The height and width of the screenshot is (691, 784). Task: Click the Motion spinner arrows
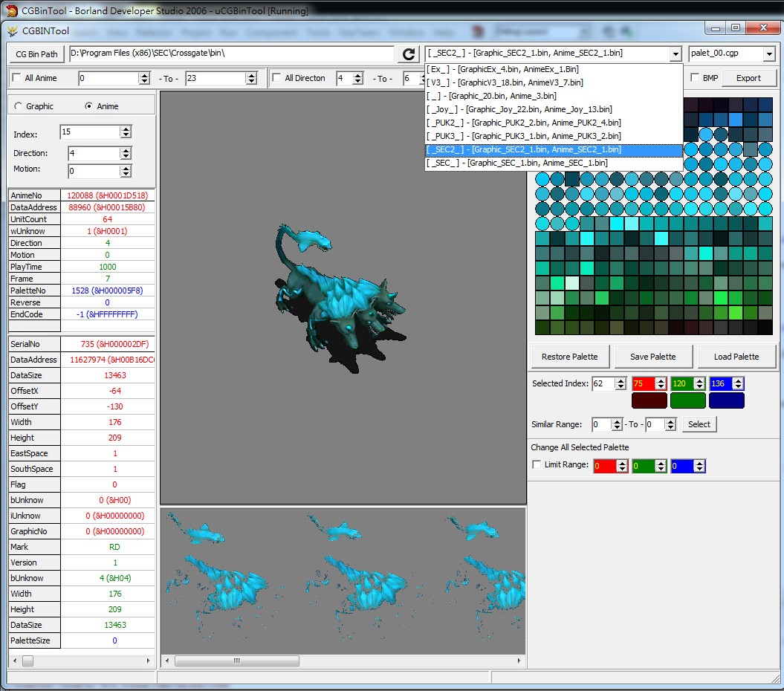126,172
